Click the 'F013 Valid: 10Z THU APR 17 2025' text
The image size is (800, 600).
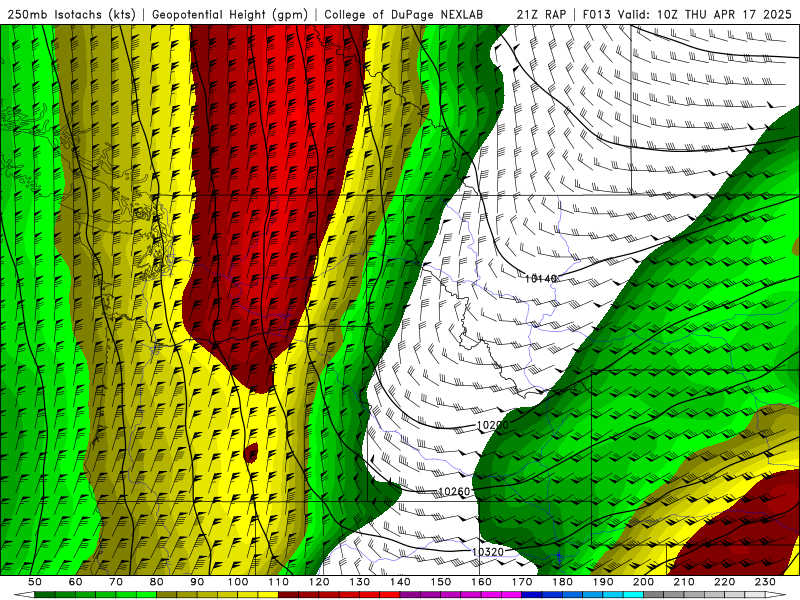pyautogui.click(x=687, y=15)
